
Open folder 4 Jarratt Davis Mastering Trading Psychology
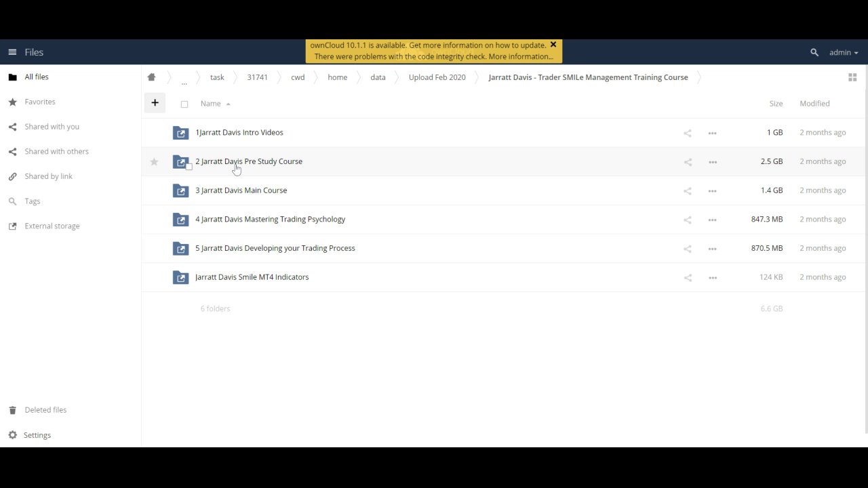270,220
